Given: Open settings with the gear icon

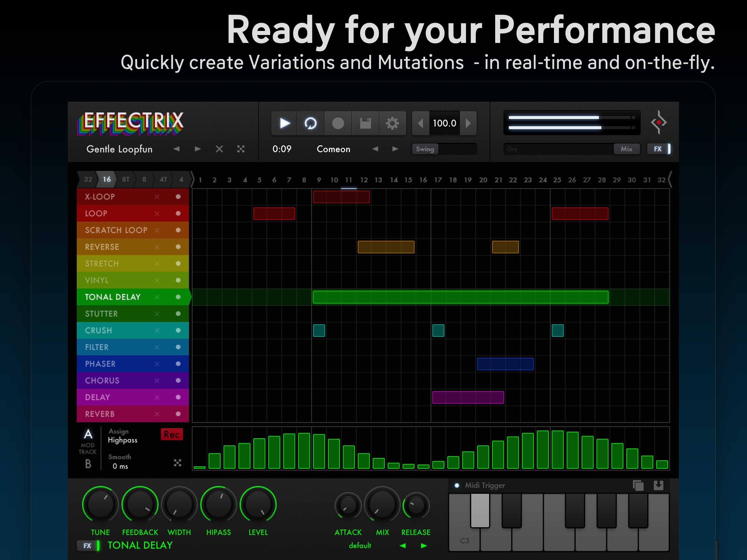Looking at the screenshot, I should pyautogui.click(x=392, y=123).
